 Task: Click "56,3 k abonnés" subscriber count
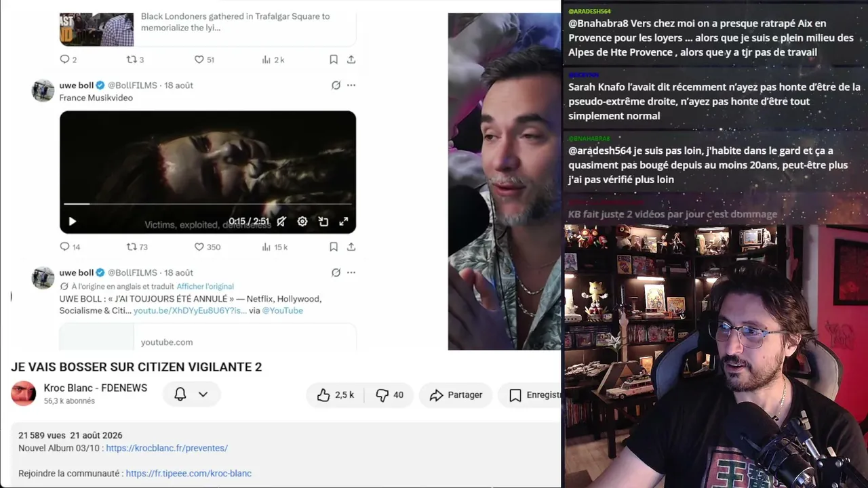pos(69,401)
